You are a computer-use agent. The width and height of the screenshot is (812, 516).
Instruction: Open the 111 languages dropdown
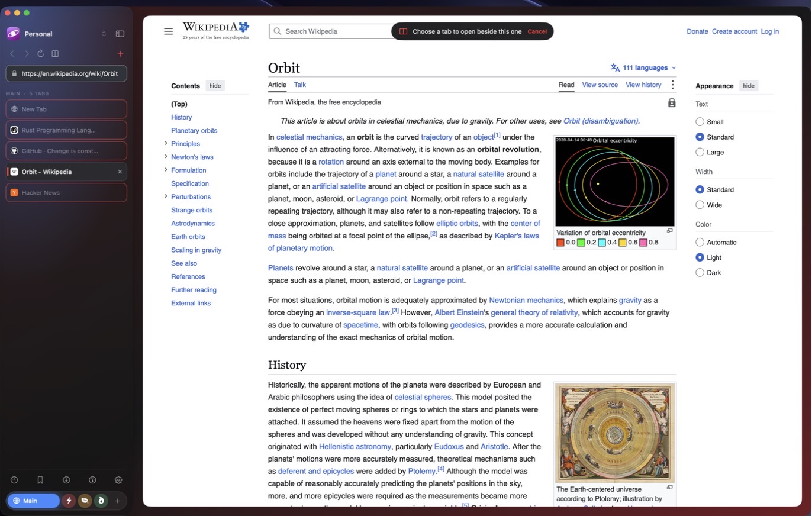(x=643, y=68)
